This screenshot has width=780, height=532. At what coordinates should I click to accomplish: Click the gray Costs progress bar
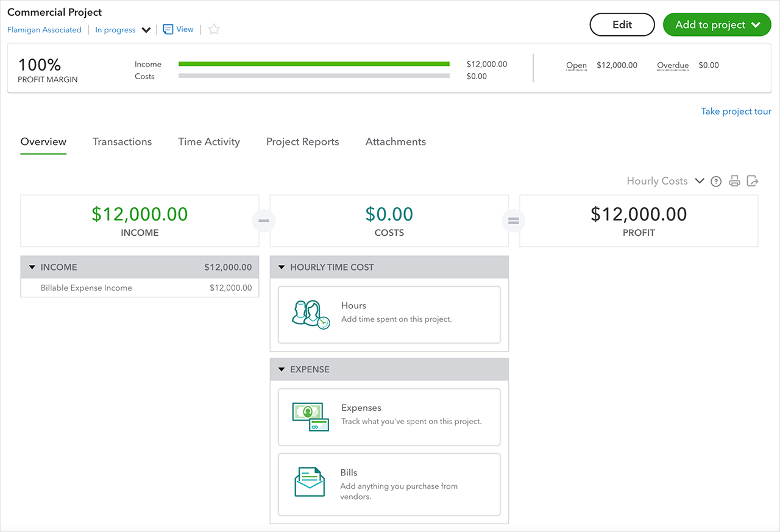314,76
